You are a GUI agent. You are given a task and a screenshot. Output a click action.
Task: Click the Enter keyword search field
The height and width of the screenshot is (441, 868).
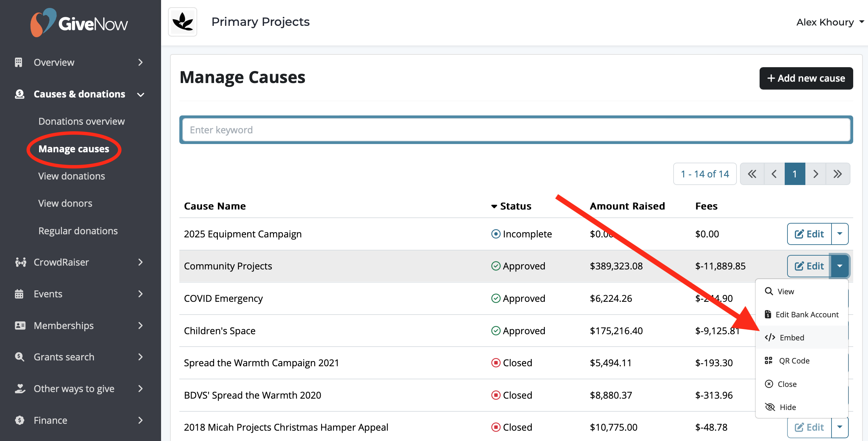pyautogui.click(x=516, y=130)
